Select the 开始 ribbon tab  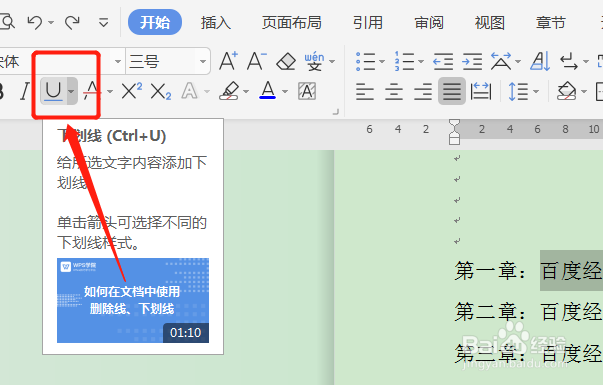coord(155,22)
